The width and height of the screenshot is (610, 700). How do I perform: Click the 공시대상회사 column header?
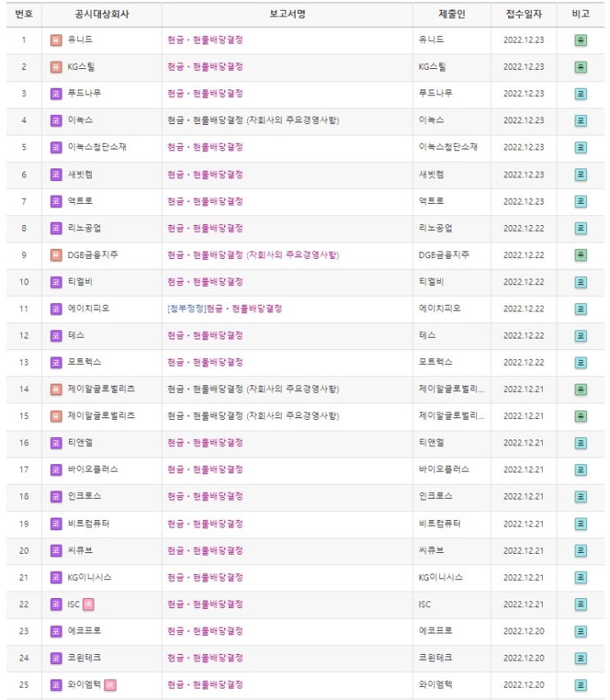pyautogui.click(x=102, y=14)
